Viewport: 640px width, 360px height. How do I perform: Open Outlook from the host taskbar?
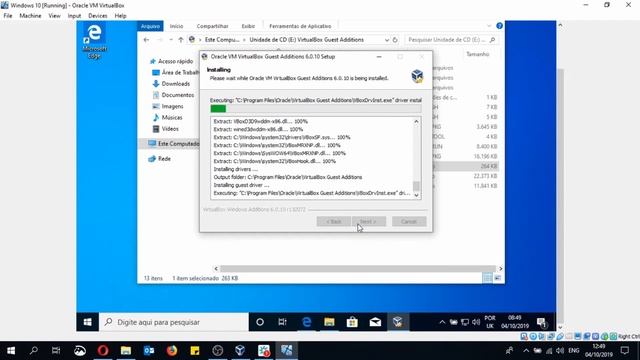[149, 351]
